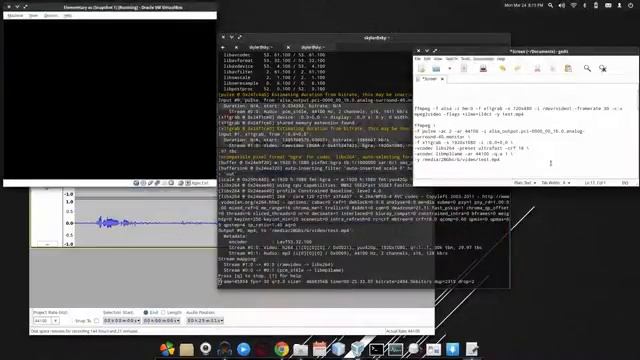Click the date and time in top panel
This screenshot has width=640, height=360.
[524, 5]
